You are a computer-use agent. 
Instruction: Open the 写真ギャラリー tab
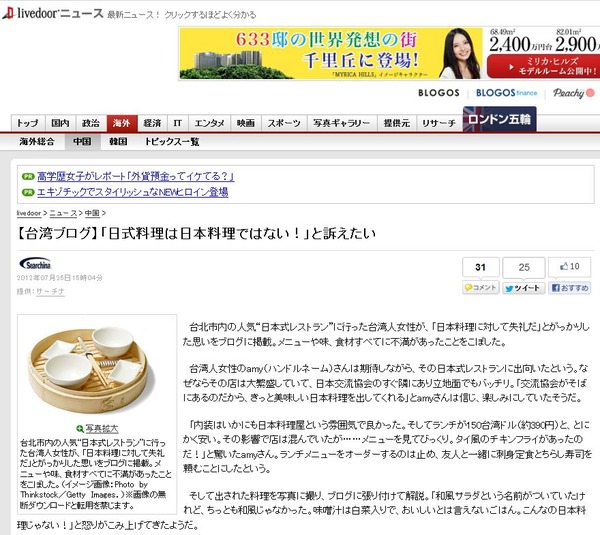[x=342, y=123]
